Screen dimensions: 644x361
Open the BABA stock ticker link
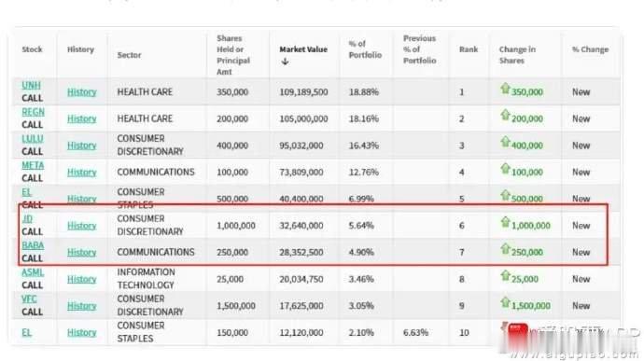coord(33,245)
